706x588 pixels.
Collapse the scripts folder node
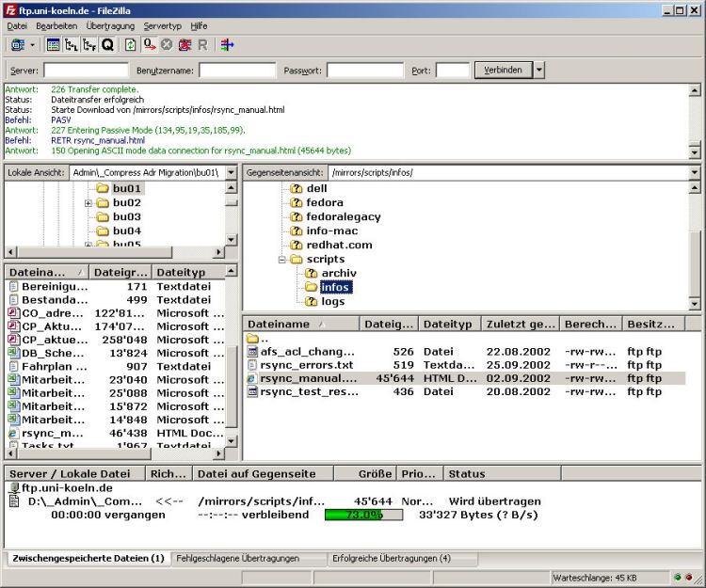point(281,260)
